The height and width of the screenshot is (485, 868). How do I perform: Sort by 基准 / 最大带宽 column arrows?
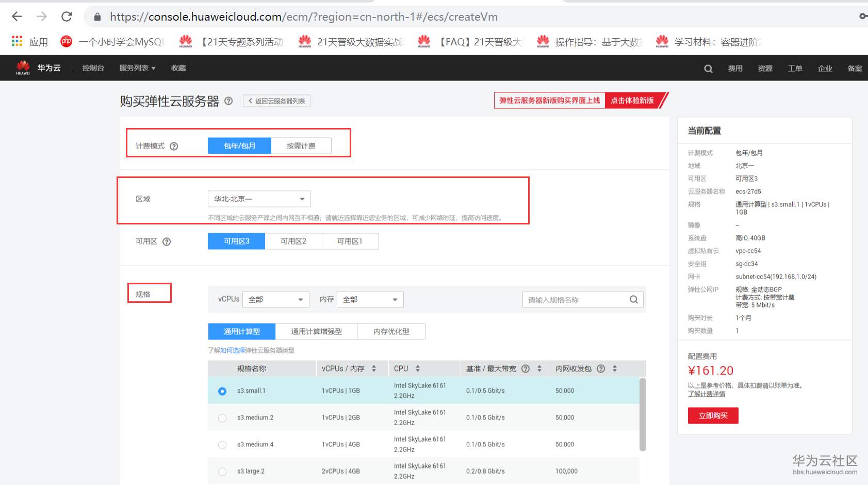[x=539, y=368]
